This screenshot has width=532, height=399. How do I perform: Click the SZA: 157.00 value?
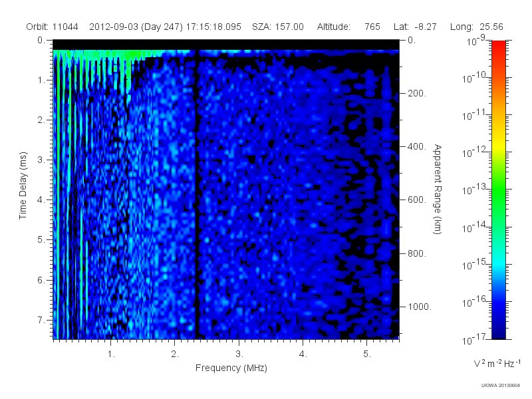tap(278, 27)
